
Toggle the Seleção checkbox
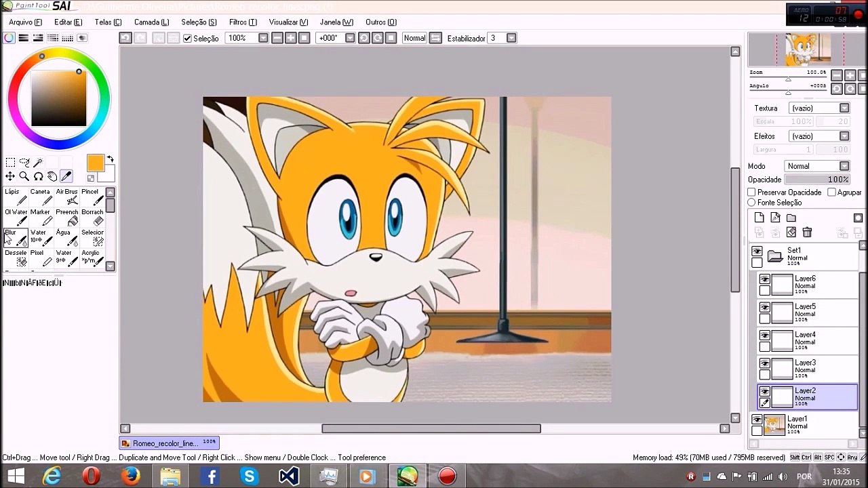tap(188, 39)
